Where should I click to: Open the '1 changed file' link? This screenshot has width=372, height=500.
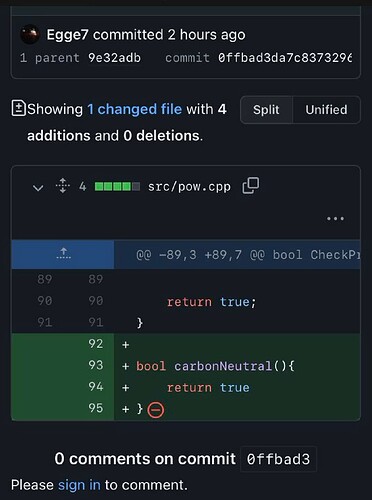(134, 109)
